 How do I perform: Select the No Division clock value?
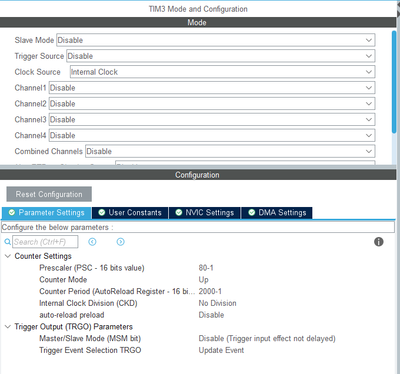(217, 303)
